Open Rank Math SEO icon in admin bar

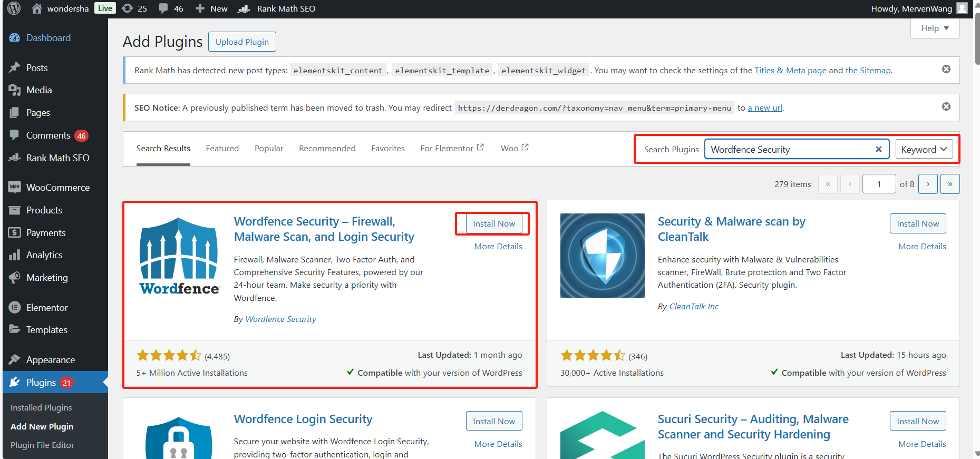(x=244, y=8)
